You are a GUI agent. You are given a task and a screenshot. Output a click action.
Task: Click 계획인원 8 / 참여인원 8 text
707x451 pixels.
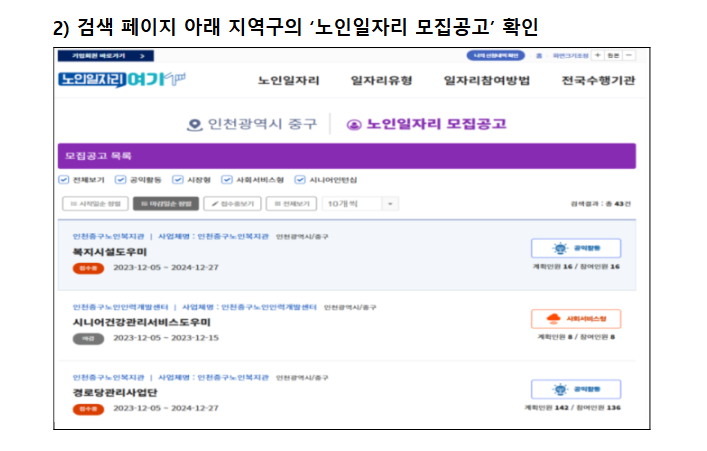coord(576,337)
